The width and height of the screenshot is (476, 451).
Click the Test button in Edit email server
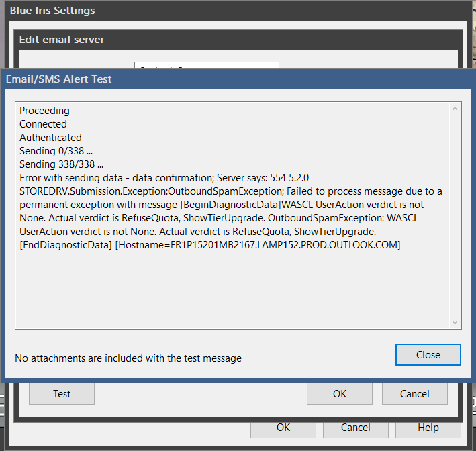[62, 393]
